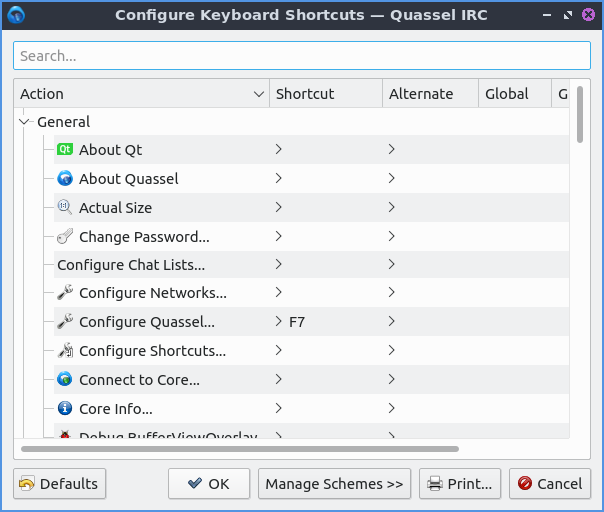Click the Core Info icon
Screen dimensions: 604x512
(65, 409)
